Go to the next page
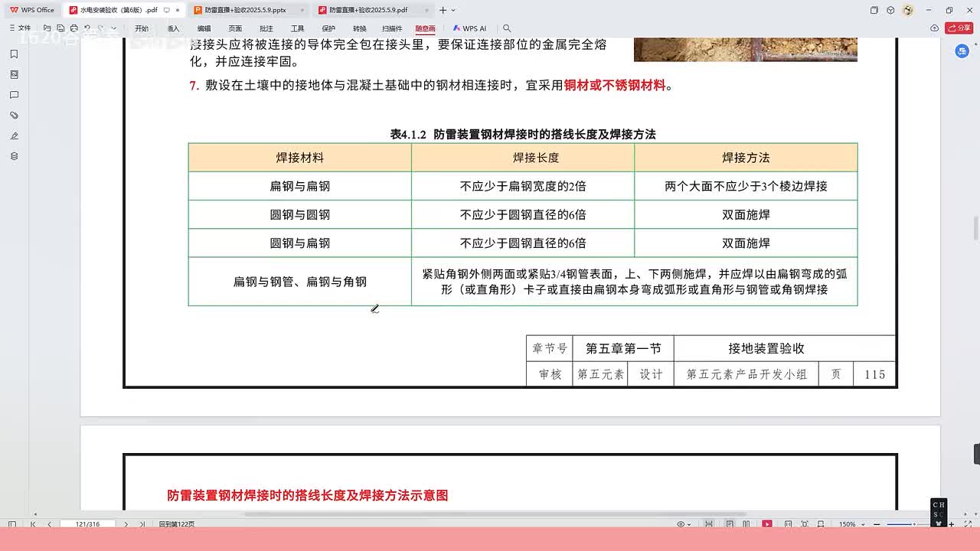This screenshot has width=980, height=551. (126, 524)
